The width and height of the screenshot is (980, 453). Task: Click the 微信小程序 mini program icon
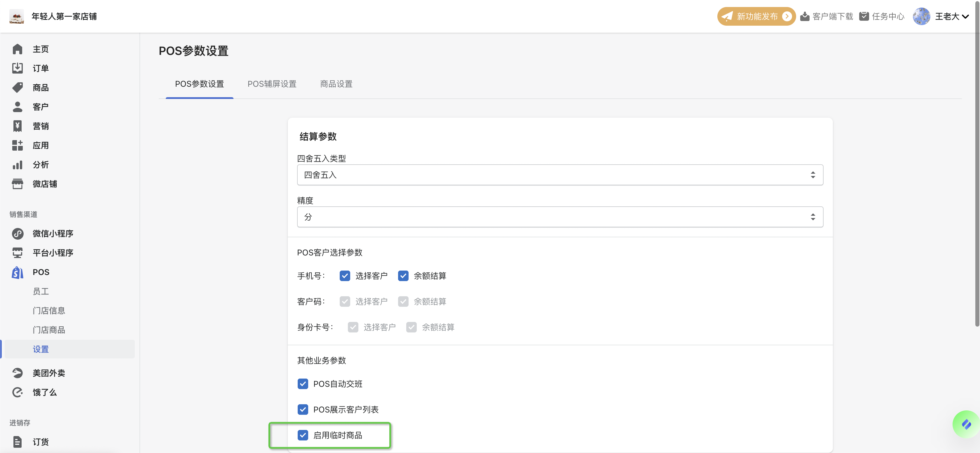pyautogui.click(x=18, y=234)
